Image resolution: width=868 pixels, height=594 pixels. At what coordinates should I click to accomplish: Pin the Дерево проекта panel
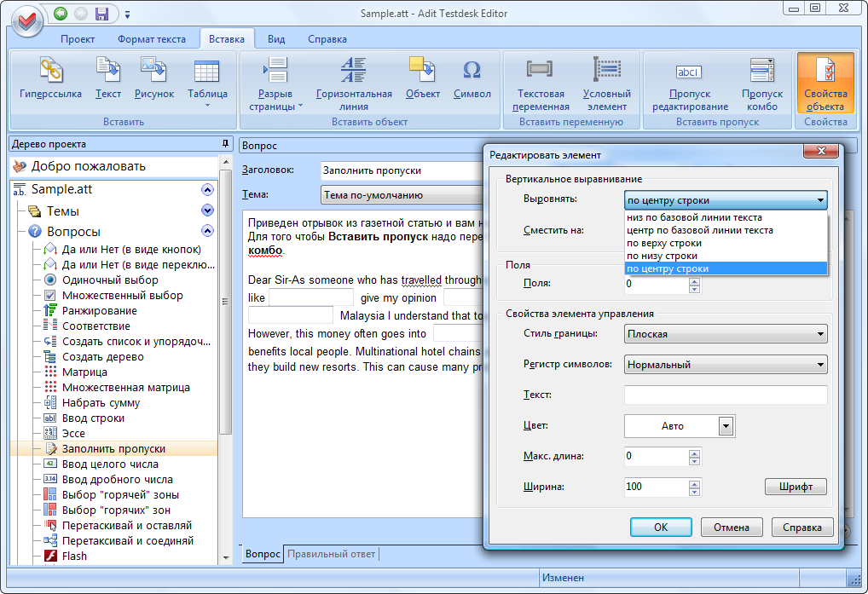(x=225, y=144)
